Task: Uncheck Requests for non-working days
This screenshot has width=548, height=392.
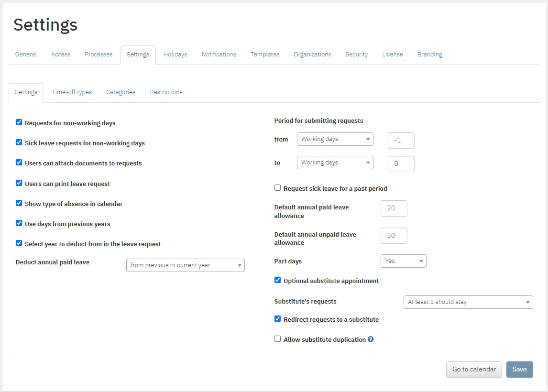Action: tap(19, 122)
